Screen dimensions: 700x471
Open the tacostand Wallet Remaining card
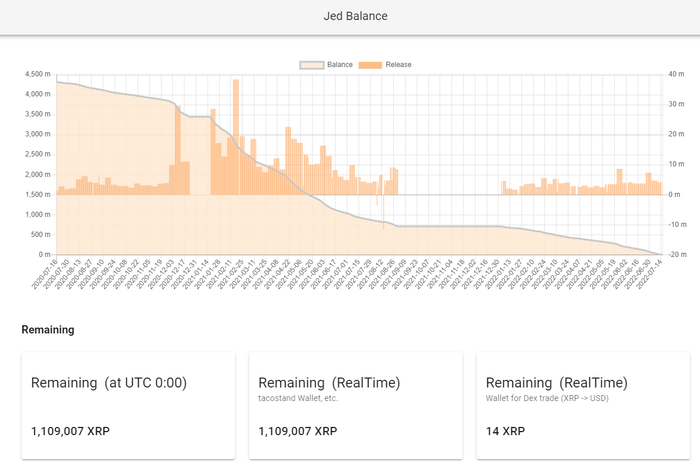(356, 406)
